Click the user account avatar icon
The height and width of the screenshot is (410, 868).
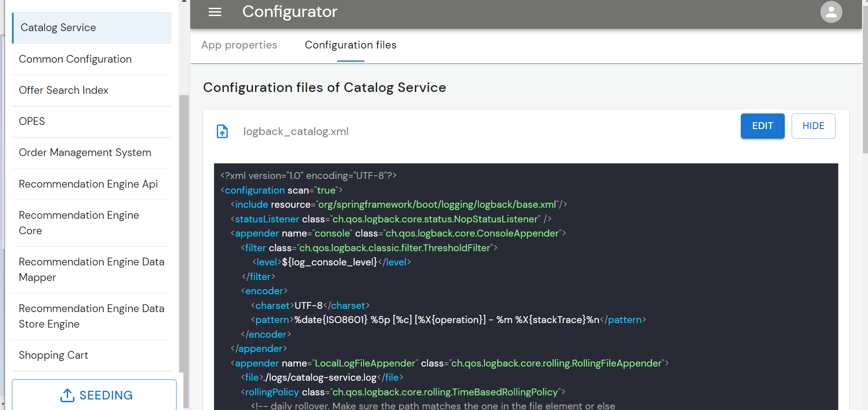pyautogui.click(x=830, y=12)
